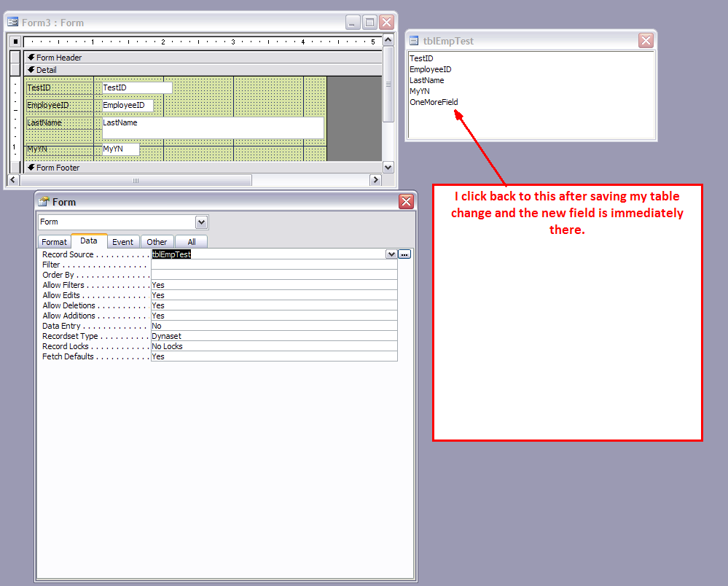Close the Form properties window

tap(406, 201)
